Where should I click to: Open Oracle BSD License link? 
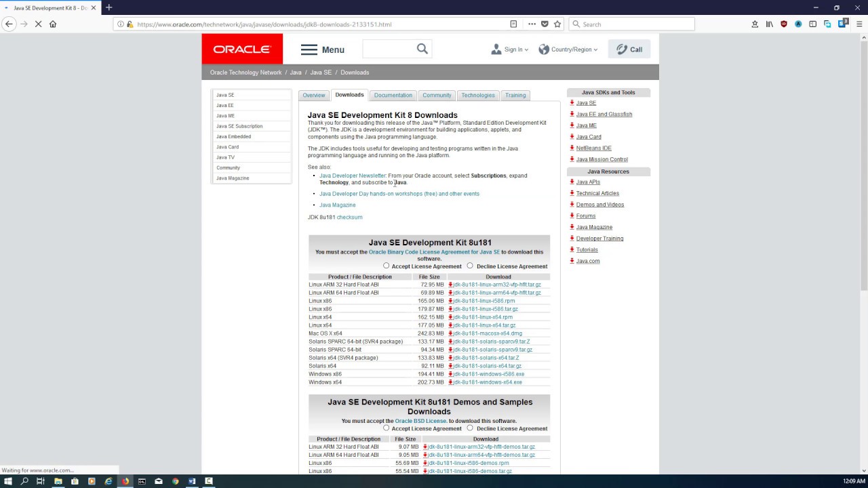coord(420,421)
